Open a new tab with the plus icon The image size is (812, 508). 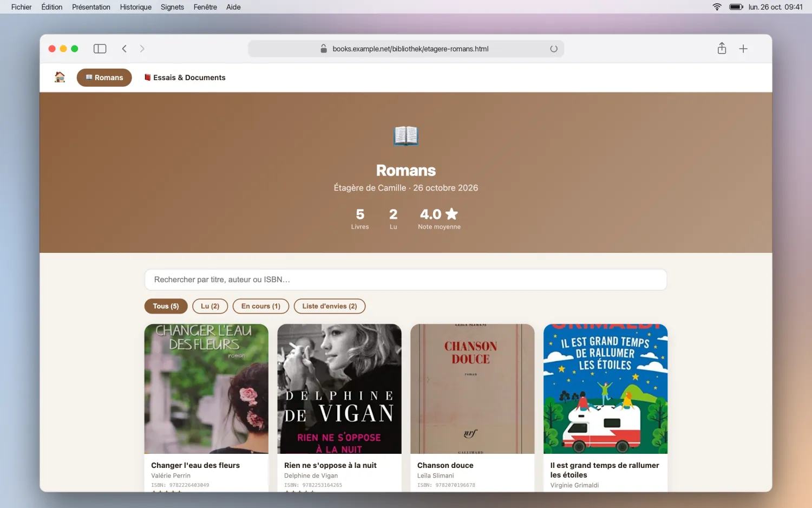coord(743,49)
